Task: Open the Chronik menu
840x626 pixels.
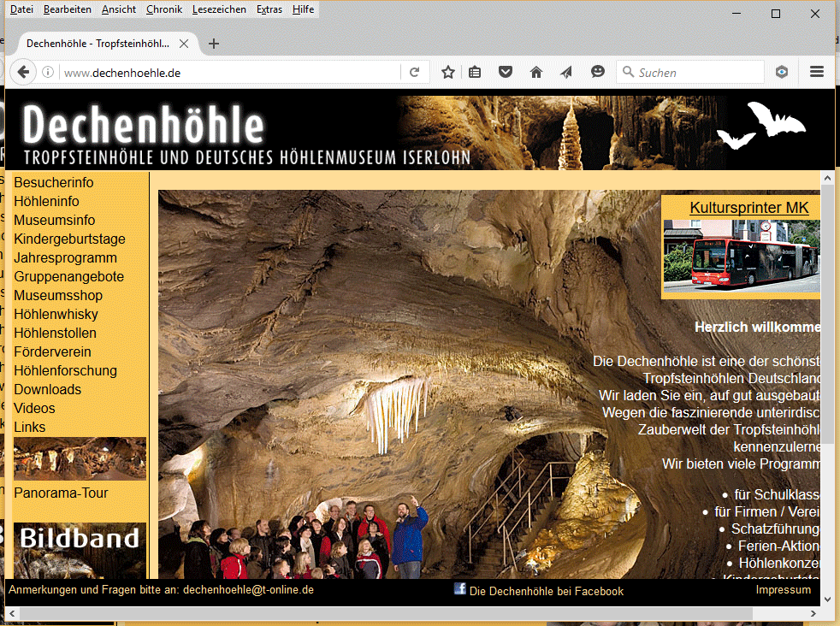Action: (x=164, y=9)
